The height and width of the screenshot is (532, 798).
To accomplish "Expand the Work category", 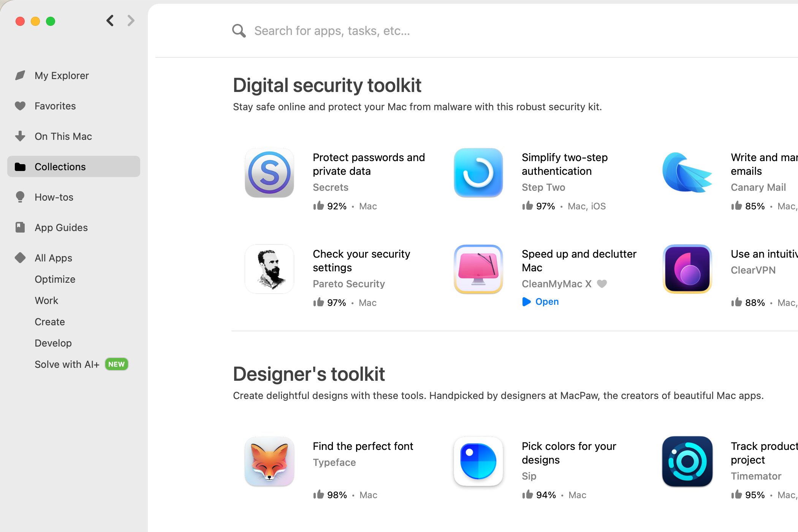I will pos(46,300).
